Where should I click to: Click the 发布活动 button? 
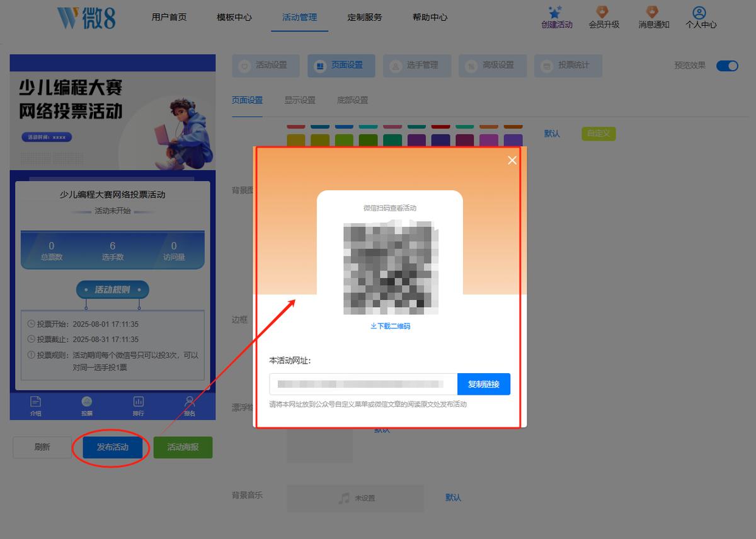pos(112,448)
